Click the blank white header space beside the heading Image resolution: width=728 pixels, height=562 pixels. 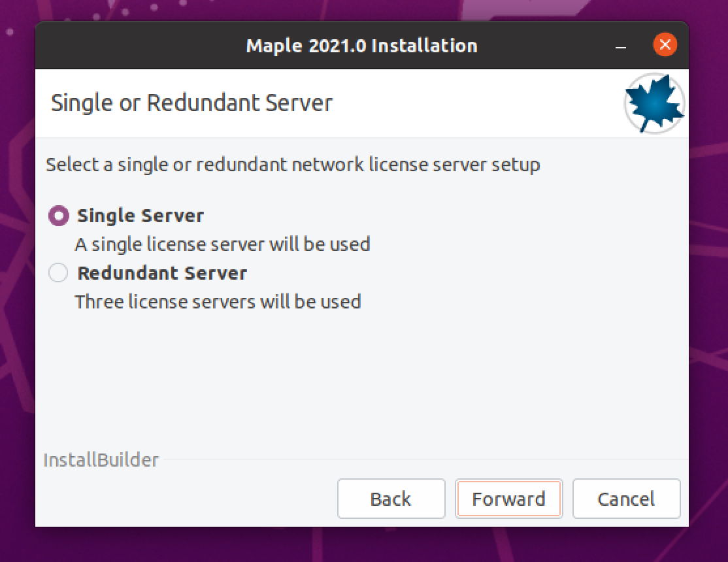pyautogui.click(x=477, y=103)
